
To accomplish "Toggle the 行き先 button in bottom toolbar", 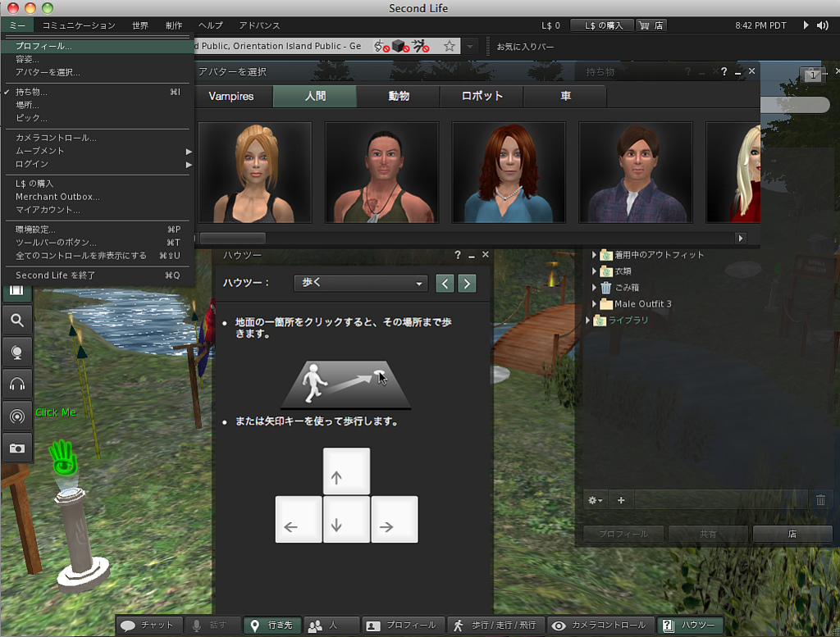I will 272,626.
